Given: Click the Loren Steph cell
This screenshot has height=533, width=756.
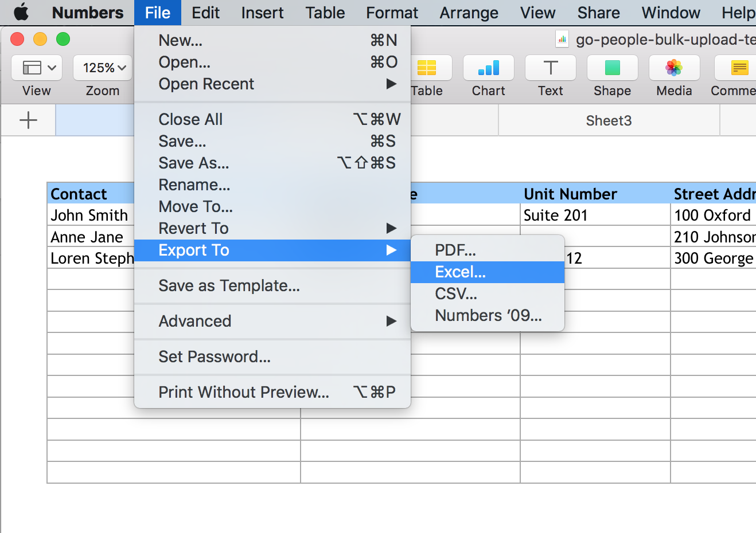Looking at the screenshot, I should [91, 258].
